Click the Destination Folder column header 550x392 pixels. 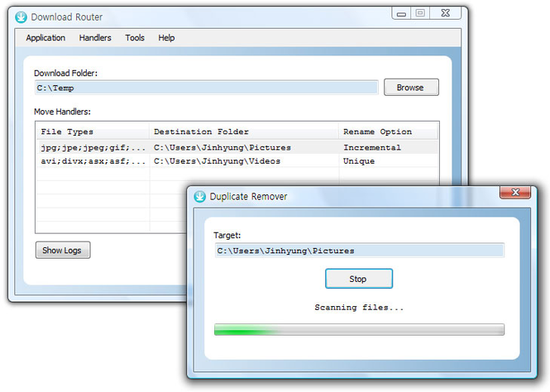244,131
